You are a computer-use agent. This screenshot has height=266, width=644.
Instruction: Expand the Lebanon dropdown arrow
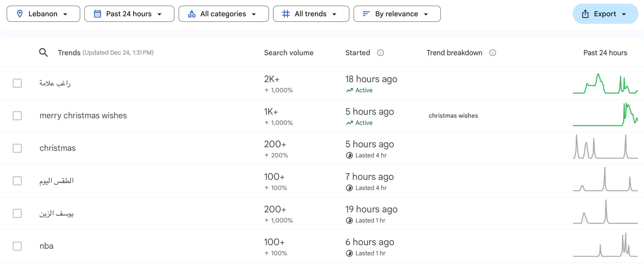[x=65, y=14]
